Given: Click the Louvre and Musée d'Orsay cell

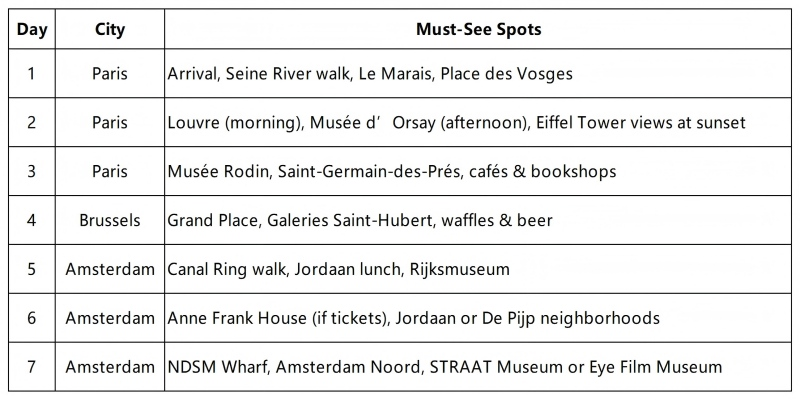Looking at the screenshot, I should click(456, 122).
